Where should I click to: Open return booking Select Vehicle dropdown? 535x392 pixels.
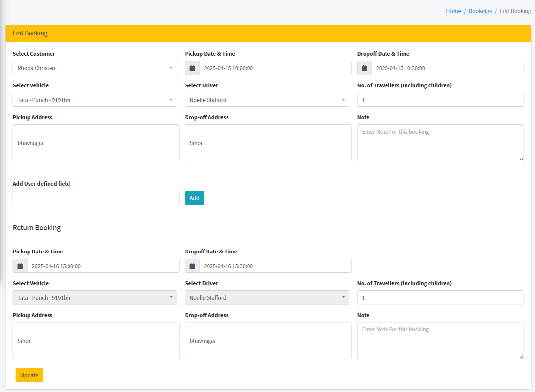pyautogui.click(x=95, y=298)
